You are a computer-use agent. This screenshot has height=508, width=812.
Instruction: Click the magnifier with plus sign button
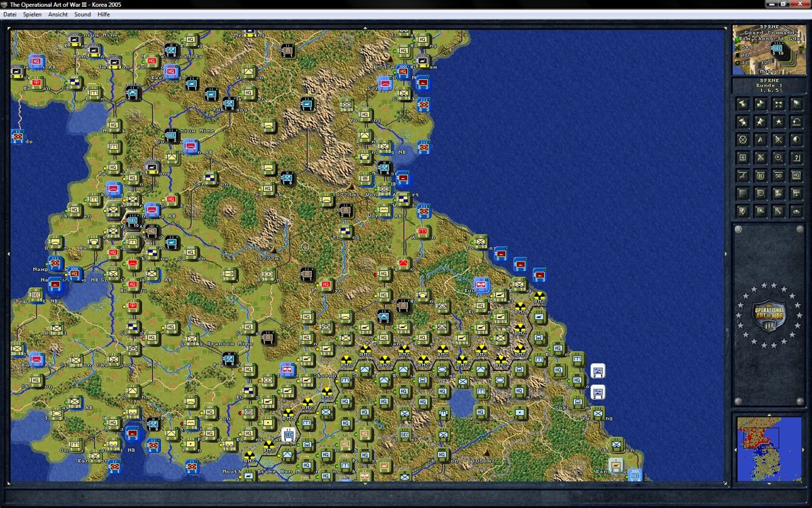778,157
